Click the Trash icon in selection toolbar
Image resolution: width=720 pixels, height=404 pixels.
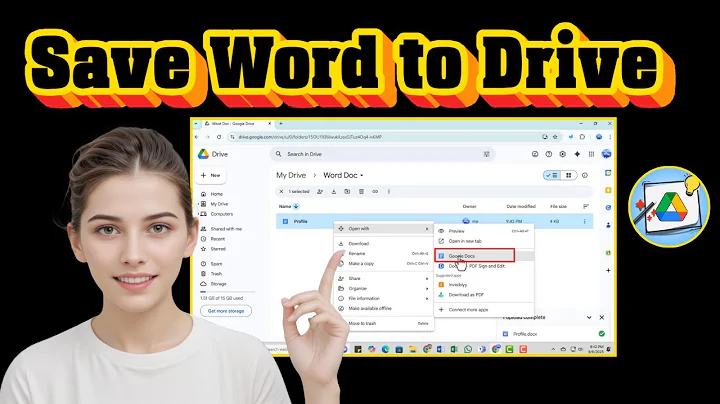tap(361, 191)
